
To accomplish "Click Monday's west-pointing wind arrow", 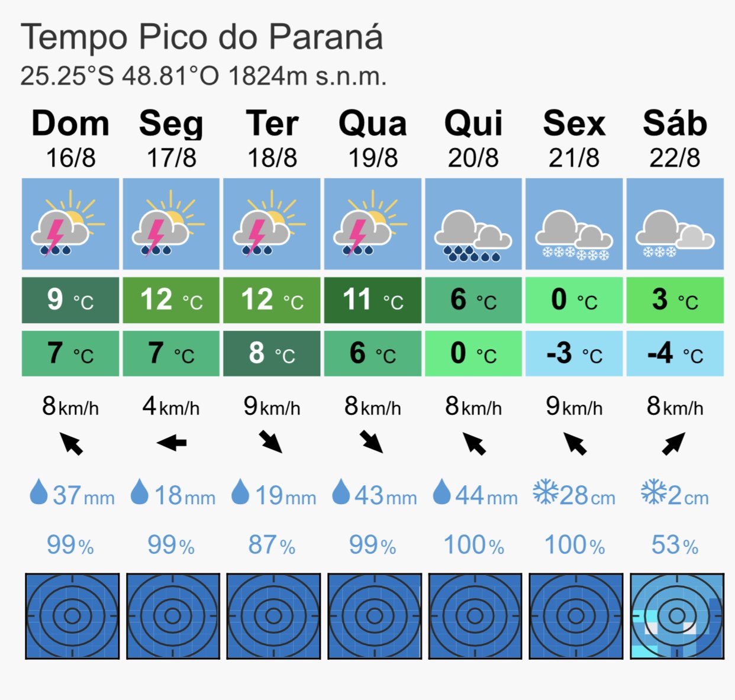I will tap(172, 443).
